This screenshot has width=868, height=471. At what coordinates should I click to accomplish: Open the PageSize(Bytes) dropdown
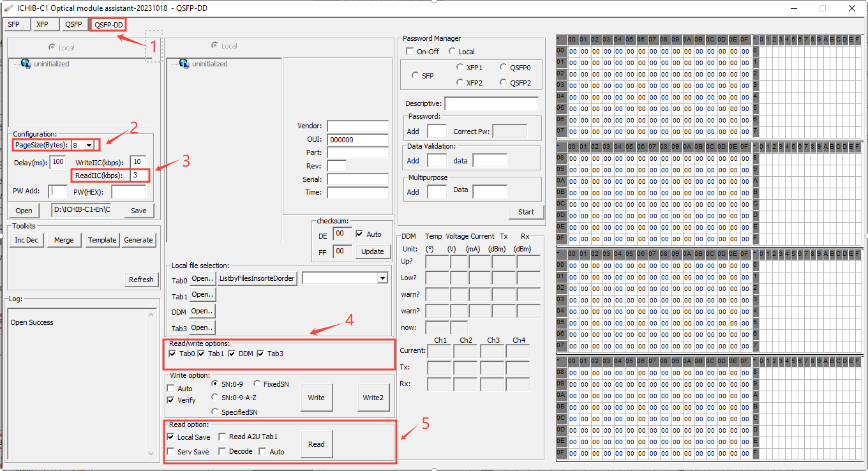coord(86,144)
